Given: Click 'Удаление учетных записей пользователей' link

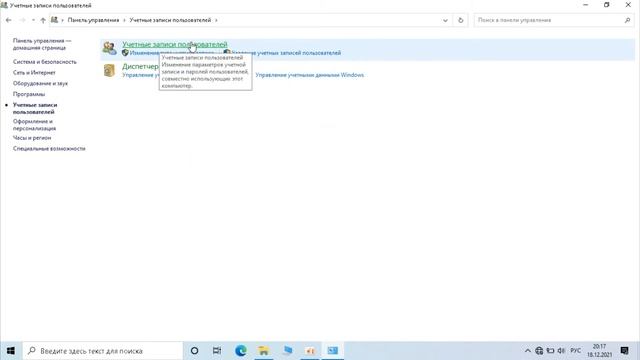Looking at the screenshot, I should pyautogui.click(x=286, y=53).
